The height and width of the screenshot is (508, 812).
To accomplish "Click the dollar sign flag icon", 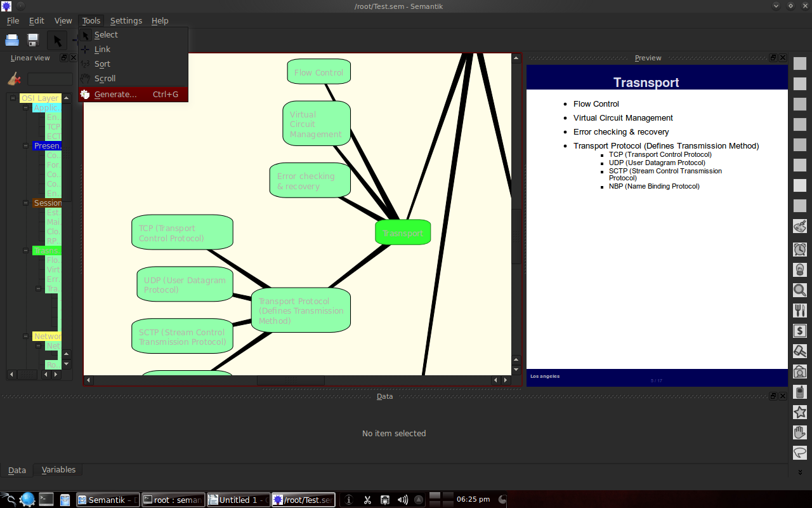I will click(799, 330).
